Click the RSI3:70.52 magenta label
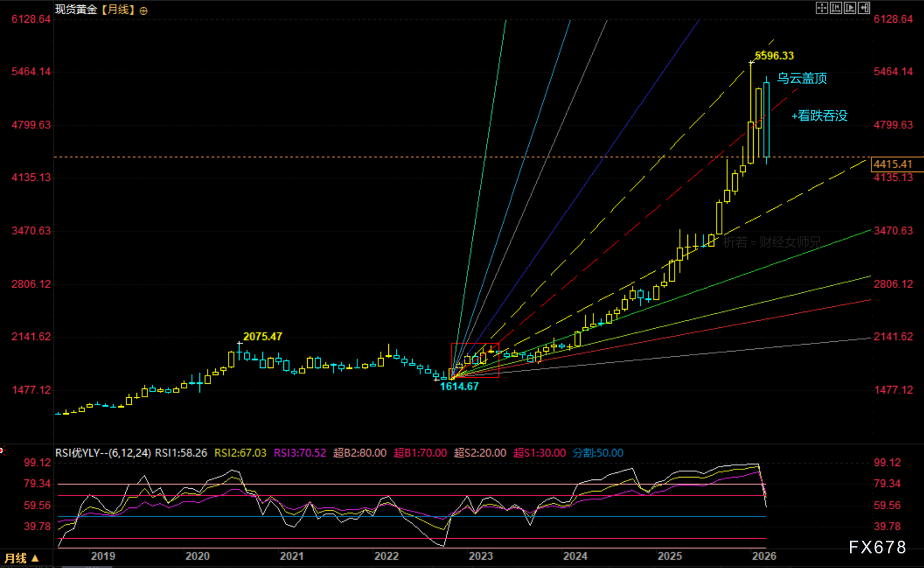924x568 pixels. coord(300,453)
